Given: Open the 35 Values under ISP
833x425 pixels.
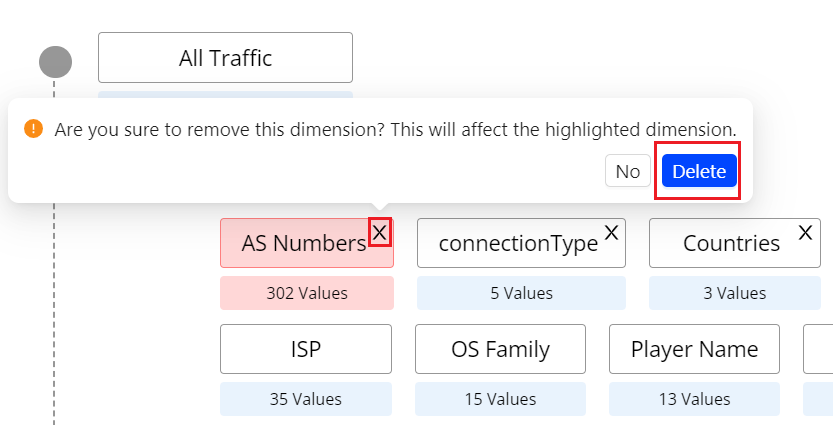Looking at the screenshot, I should pyautogui.click(x=306, y=398).
